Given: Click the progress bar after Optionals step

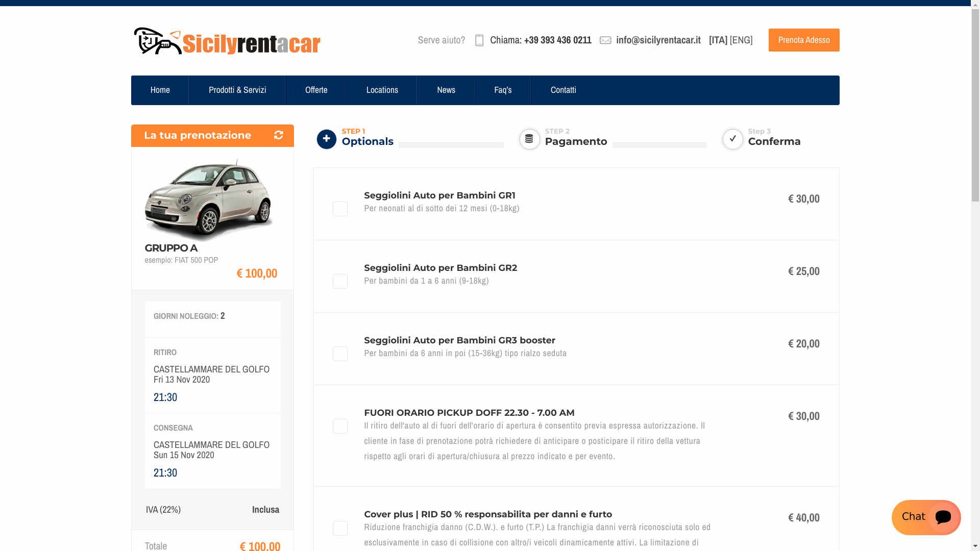Looking at the screenshot, I should 451,145.
